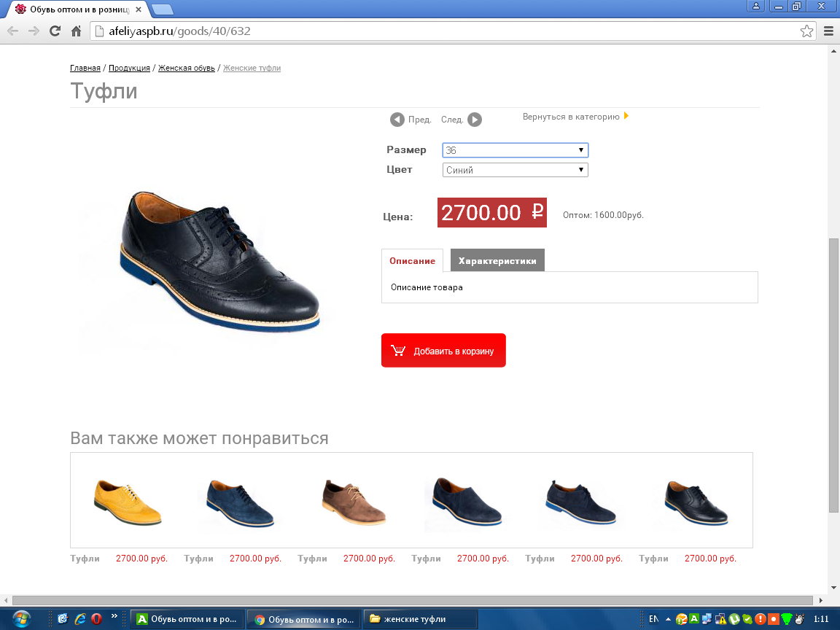The image size is (840, 630).
Task: Switch to the Характеристики tab
Action: pyautogui.click(x=497, y=260)
